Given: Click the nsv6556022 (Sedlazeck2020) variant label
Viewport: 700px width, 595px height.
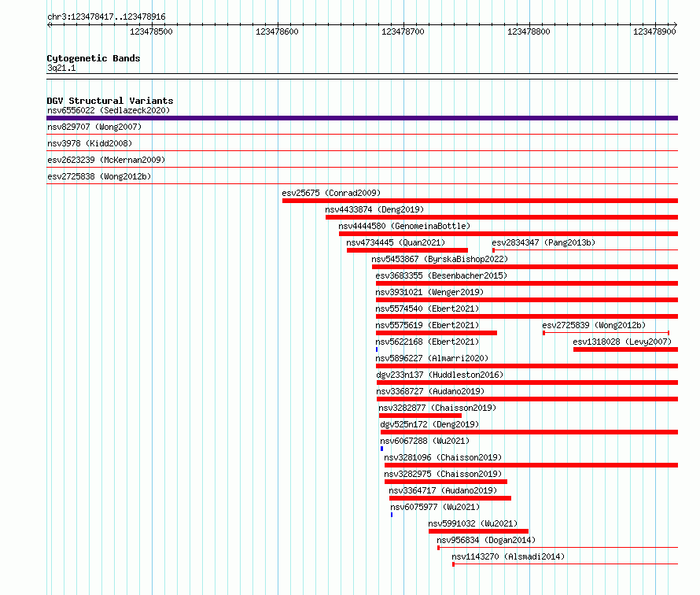Looking at the screenshot, I should 109,110.
